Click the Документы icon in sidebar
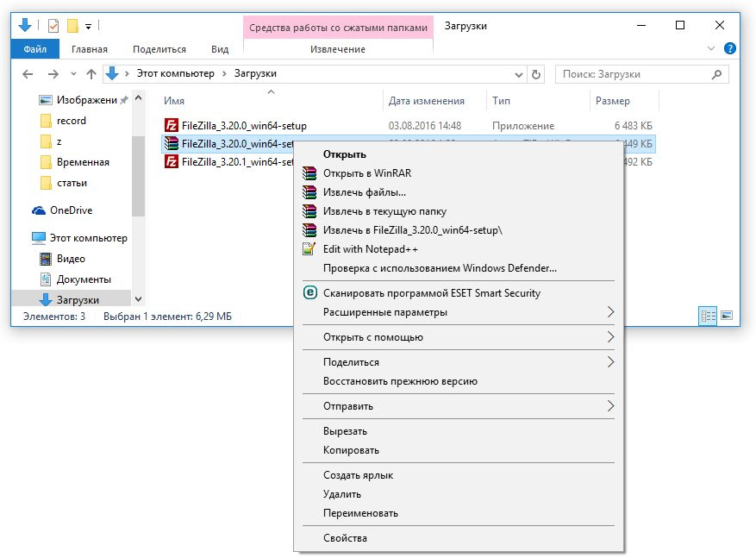The width and height of the screenshot is (756, 558). click(x=46, y=279)
